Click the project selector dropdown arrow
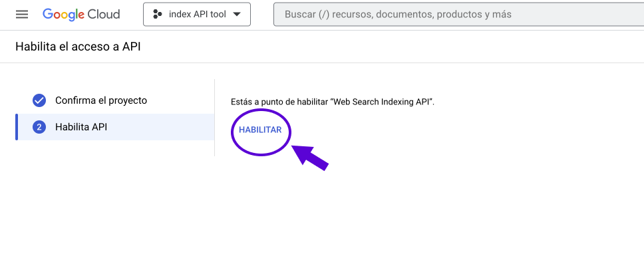644x254 pixels. [237, 15]
